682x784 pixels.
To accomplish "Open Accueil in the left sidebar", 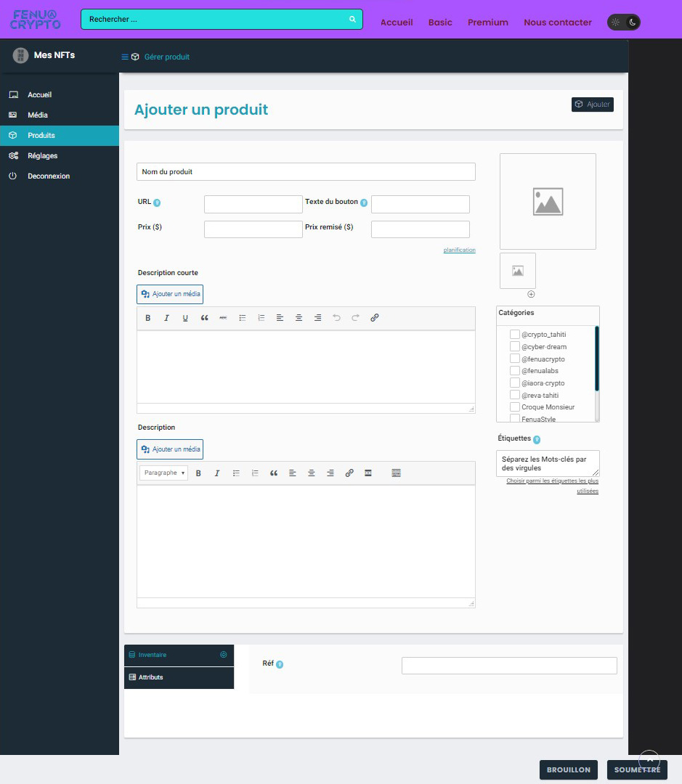I will click(x=60, y=94).
